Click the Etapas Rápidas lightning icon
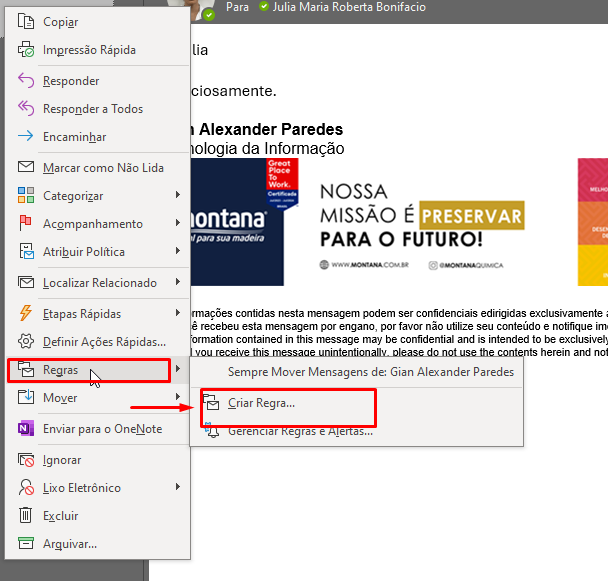Screen dimensions: 608x581 [x=25, y=313]
